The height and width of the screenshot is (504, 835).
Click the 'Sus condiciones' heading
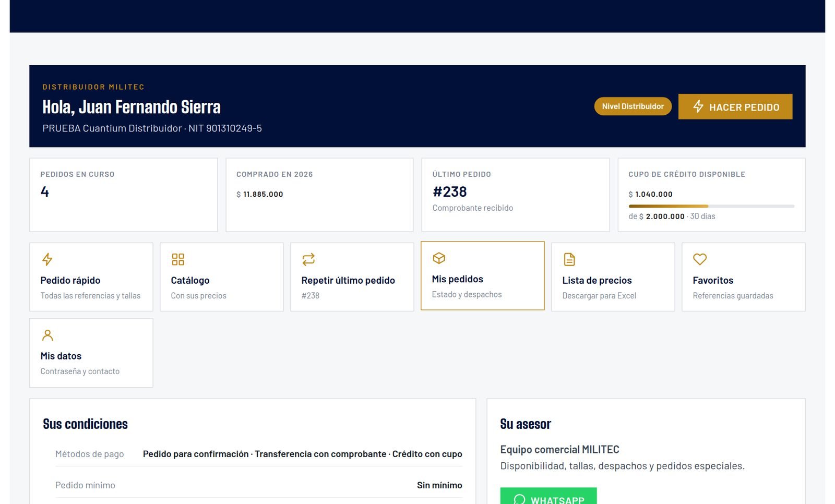[85, 424]
